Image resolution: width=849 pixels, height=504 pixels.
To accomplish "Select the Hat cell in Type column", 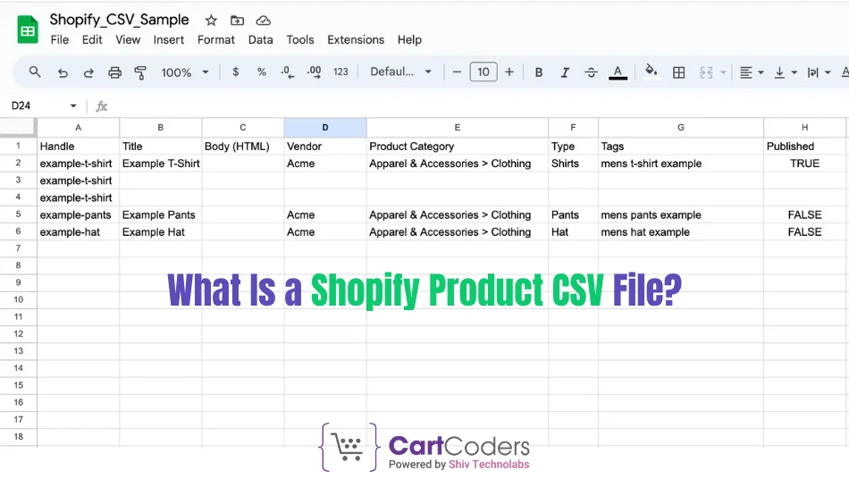I will [x=573, y=231].
